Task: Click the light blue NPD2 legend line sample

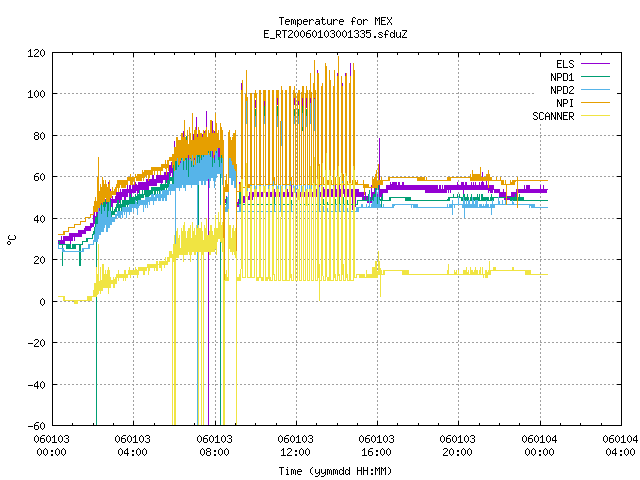Action: [x=596, y=90]
